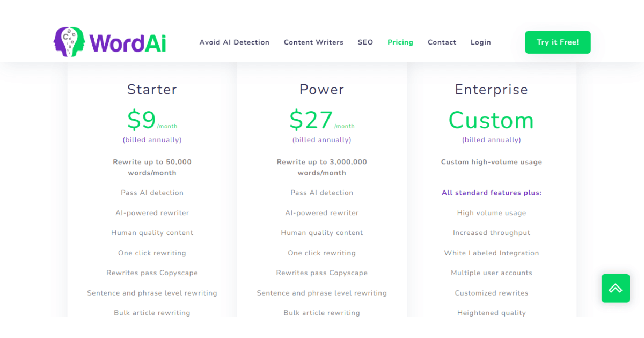This screenshot has height=338, width=644.
Task: Click the scroll-to-top arrow button
Action: tap(615, 288)
